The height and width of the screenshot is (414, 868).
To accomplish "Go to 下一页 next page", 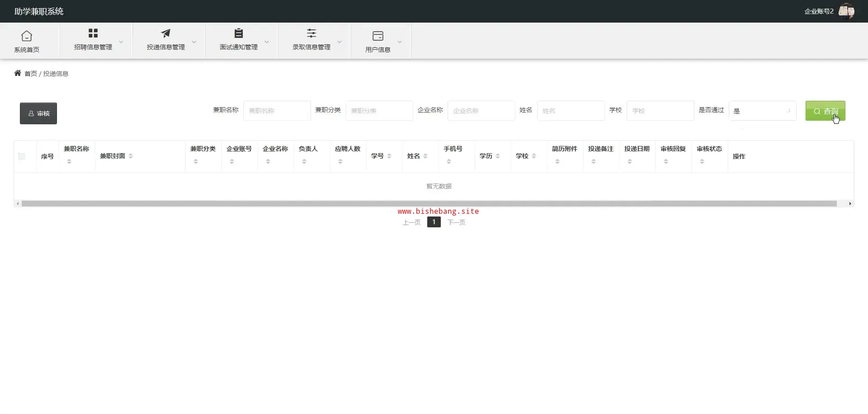I will coord(456,222).
